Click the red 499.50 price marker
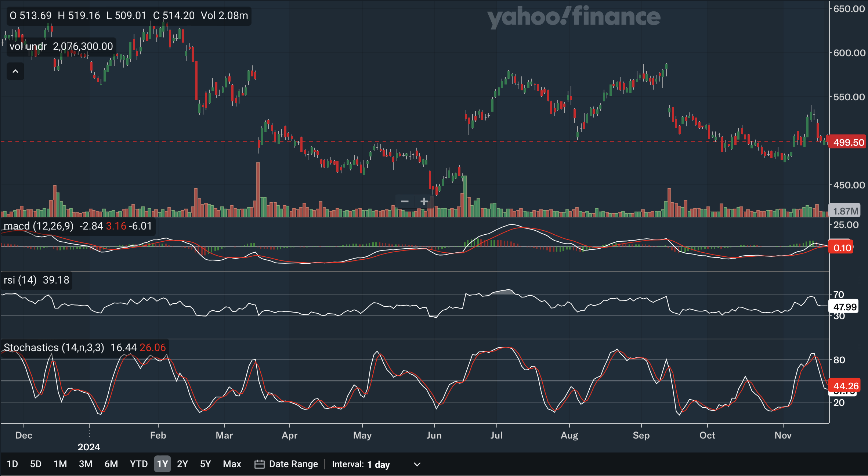Viewport: 868px width, 476px height. tap(848, 143)
